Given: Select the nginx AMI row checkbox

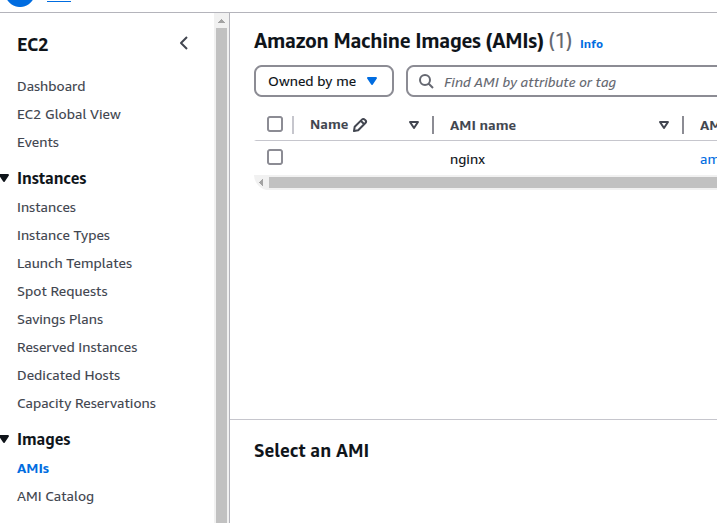Looking at the screenshot, I should click(x=275, y=157).
